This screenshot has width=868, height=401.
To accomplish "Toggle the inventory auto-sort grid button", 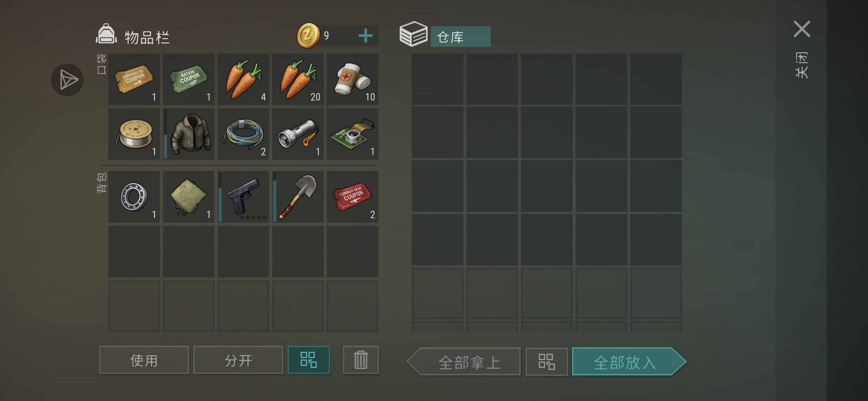I will click(x=309, y=360).
